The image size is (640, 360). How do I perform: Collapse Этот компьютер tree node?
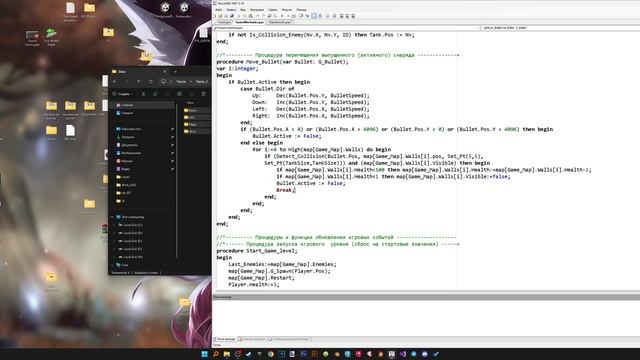[x=113, y=217]
